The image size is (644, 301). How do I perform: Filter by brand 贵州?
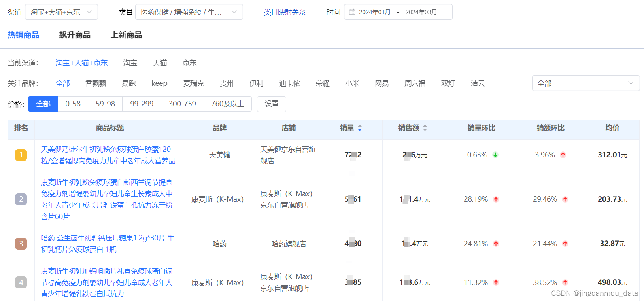click(x=227, y=83)
